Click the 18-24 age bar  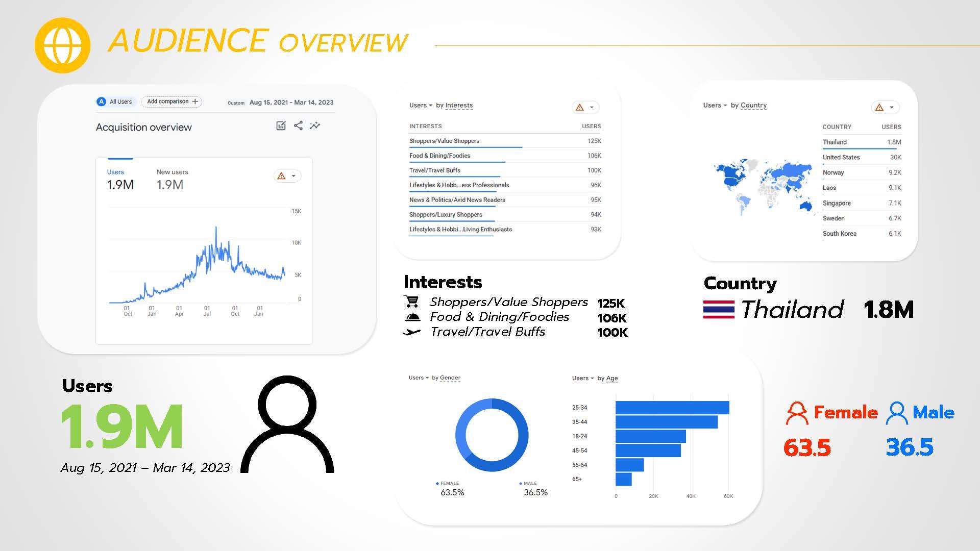click(651, 436)
